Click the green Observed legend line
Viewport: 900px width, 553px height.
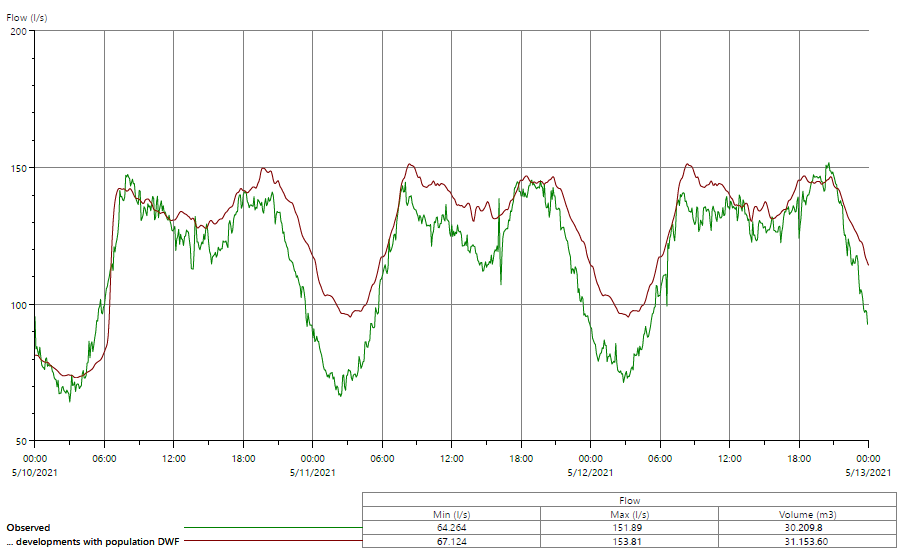pyautogui.click(x=270, y=527)
